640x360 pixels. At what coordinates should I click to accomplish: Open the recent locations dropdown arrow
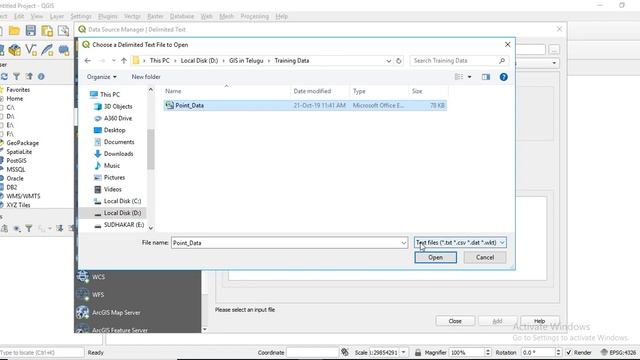tap(114, 61)
